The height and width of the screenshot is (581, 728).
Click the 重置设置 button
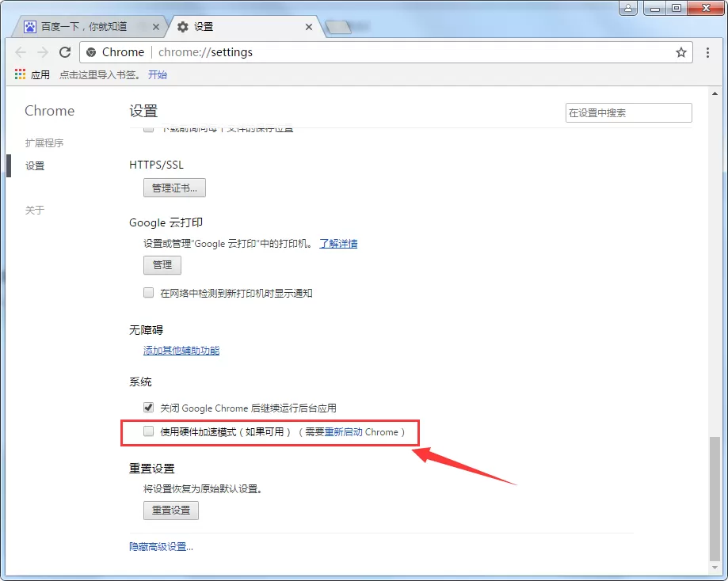pos(171,511)
